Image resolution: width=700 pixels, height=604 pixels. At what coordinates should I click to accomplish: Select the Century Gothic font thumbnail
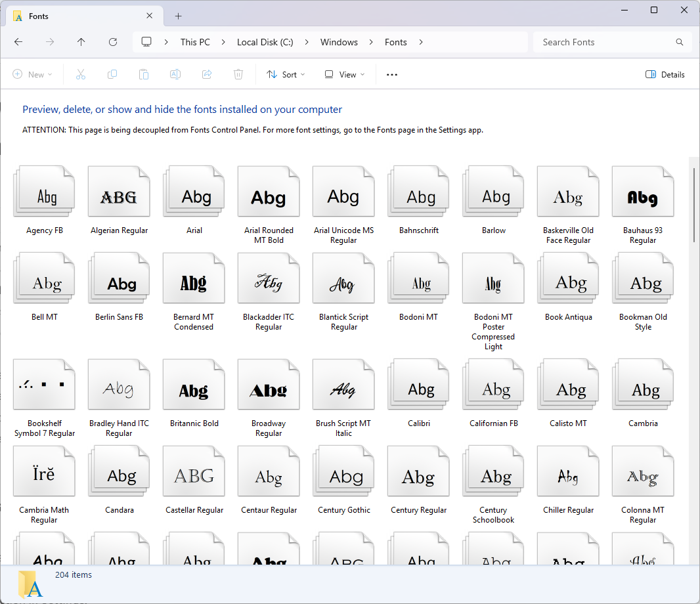pyautogui.click(x=343, y=471)
